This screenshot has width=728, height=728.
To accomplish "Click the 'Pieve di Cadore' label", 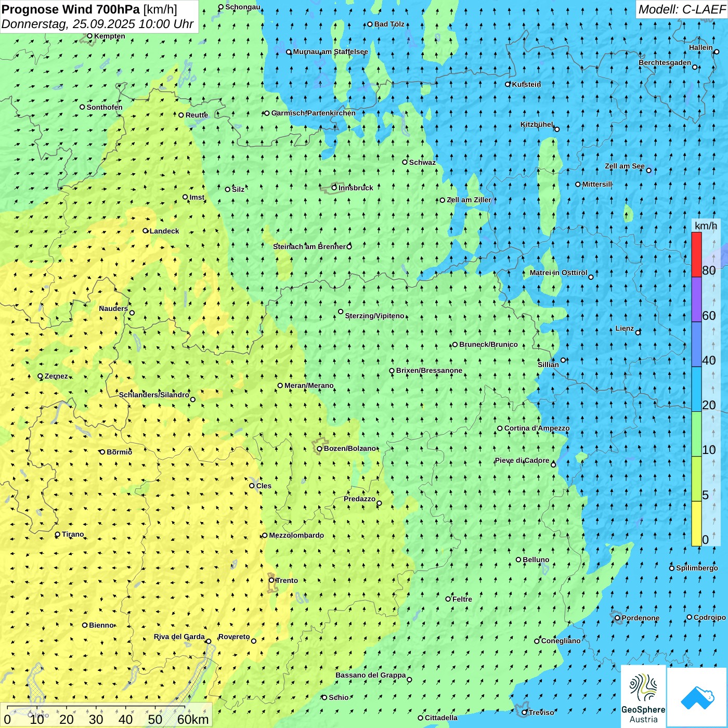I will pos(522,460).
